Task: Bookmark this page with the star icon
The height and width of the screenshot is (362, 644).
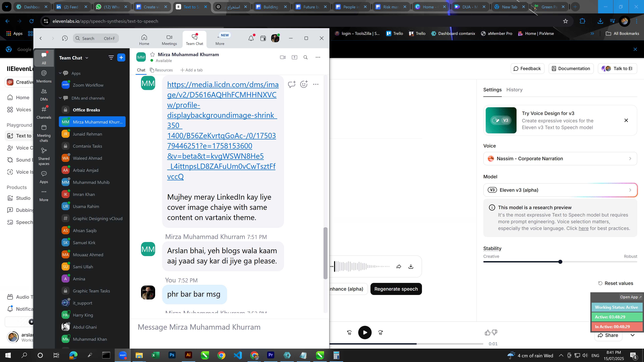Action: pyautogui.click(x=566, y=21)
